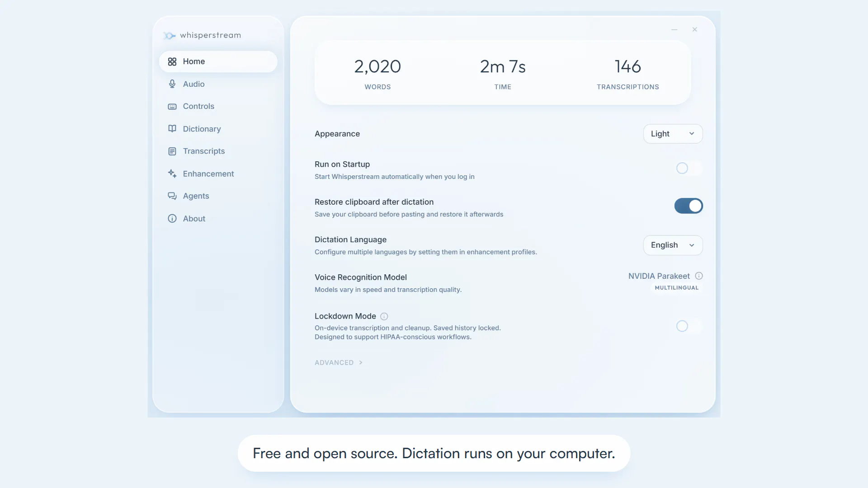Viewport: 868px width, 488px height.
Task: Switch to the Transcripts section
Action: point(218,151)
